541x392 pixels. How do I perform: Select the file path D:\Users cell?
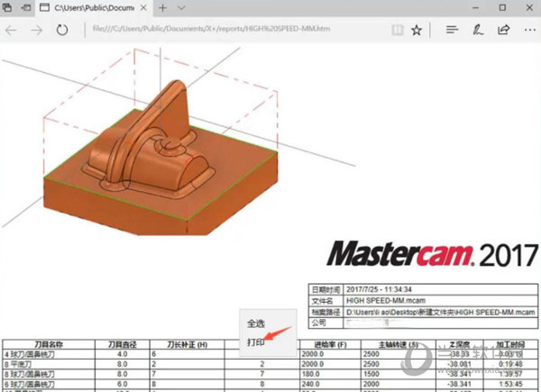[x=441, y=313]
